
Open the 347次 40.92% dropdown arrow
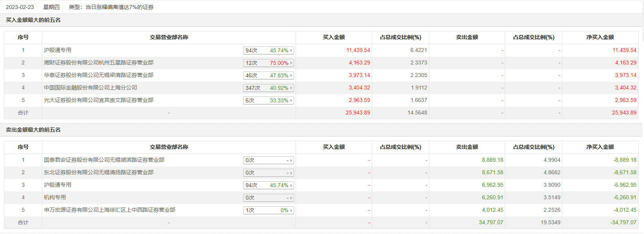click(291, 88)
